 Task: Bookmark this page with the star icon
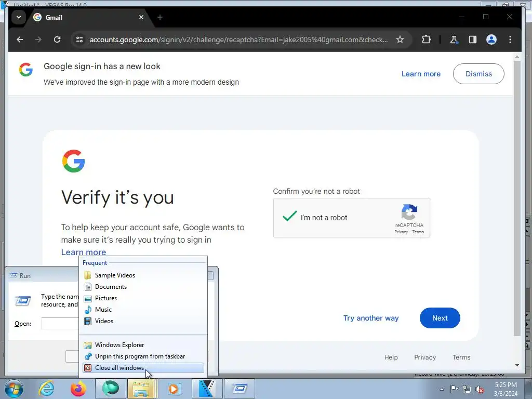pos(400,39)
